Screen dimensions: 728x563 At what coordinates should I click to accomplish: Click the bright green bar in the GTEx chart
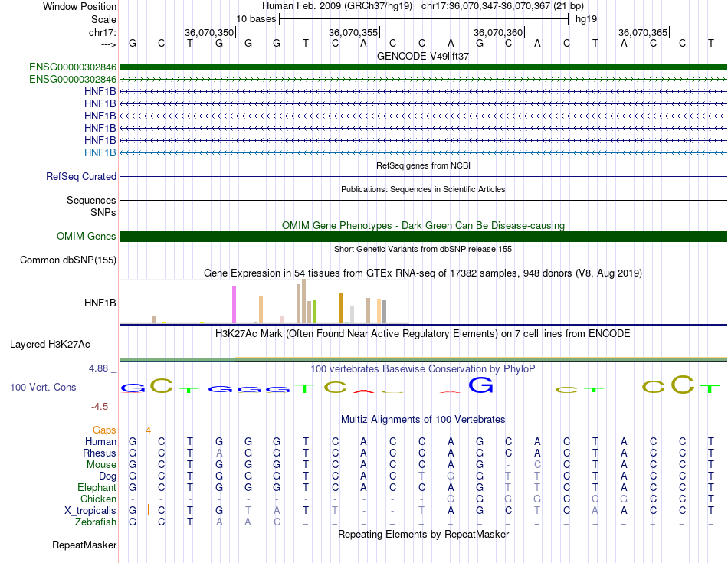(314, 312)
